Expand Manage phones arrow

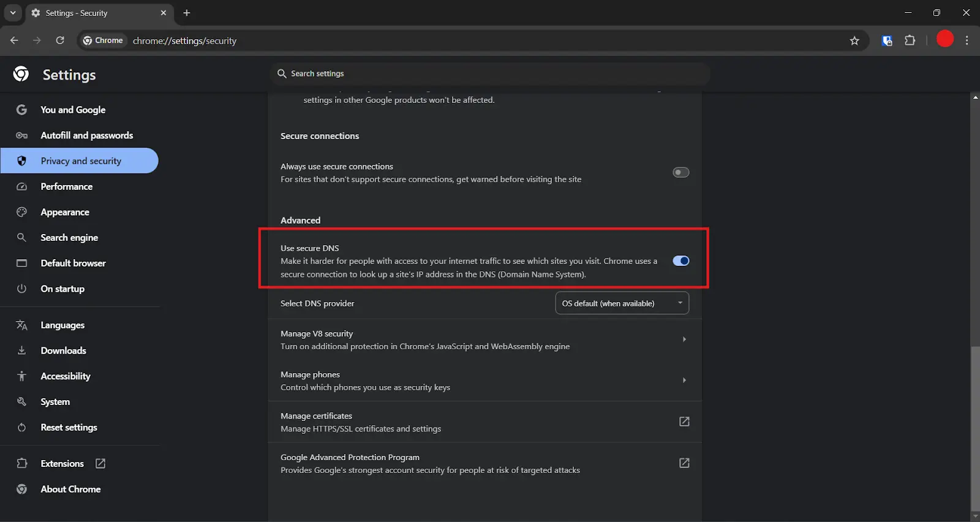tap(684, 380)
